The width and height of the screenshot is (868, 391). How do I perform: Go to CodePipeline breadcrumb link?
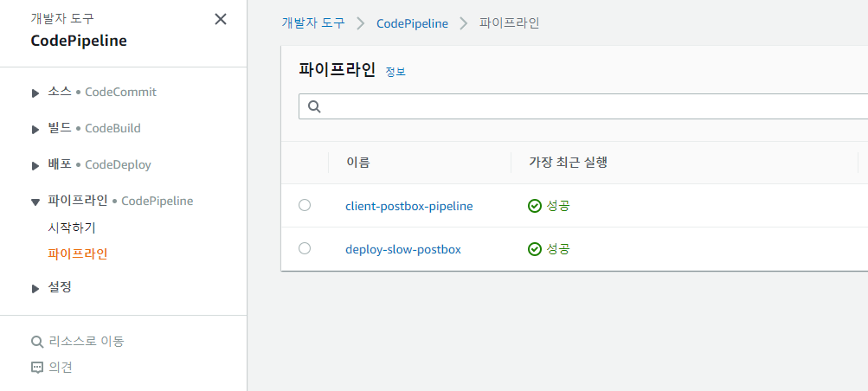pyautogui.click(x=413, y=23)
